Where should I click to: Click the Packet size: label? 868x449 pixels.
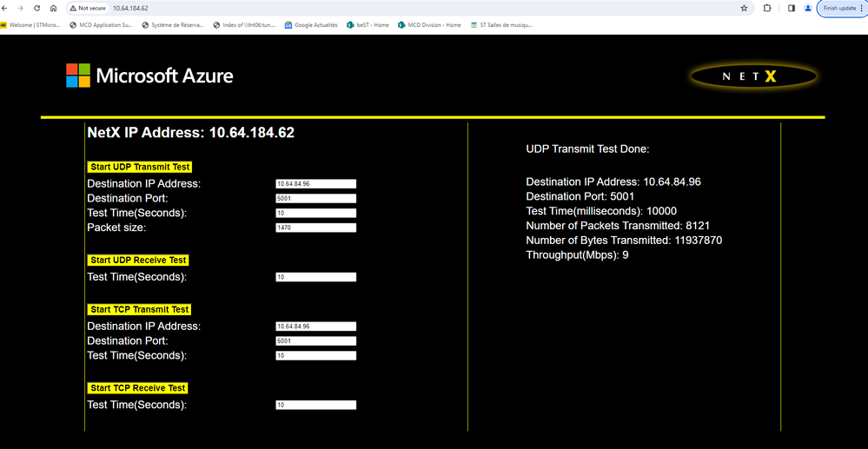(x=116, y=228)
